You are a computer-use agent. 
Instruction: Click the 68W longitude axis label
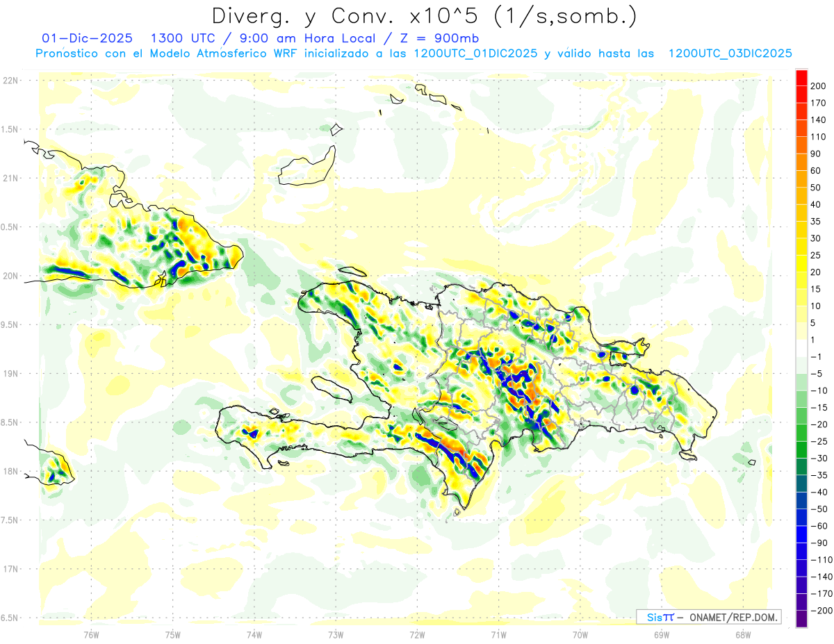[x=742, y=634]
